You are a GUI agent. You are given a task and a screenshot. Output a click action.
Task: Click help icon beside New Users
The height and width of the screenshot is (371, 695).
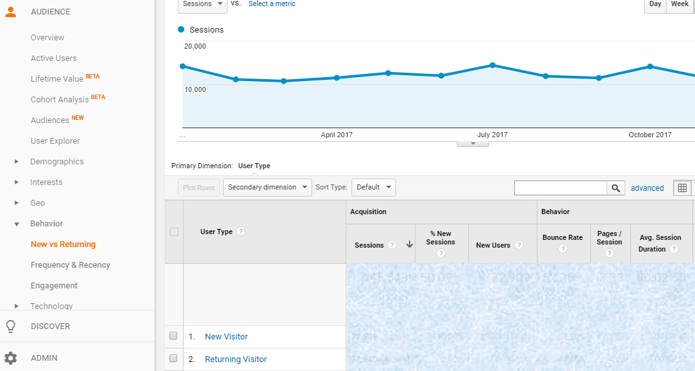tap(519, 245)
